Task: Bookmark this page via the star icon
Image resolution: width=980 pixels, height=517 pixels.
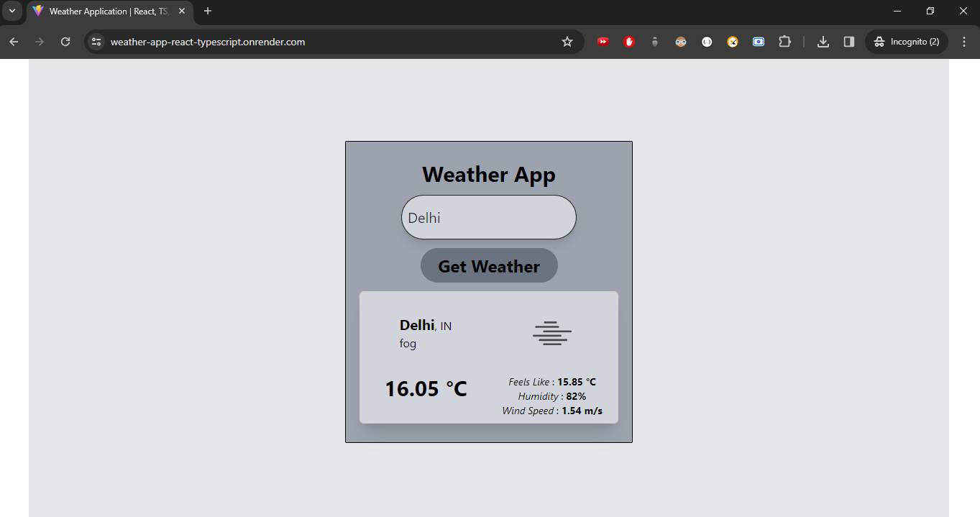Action: point(567,42)
